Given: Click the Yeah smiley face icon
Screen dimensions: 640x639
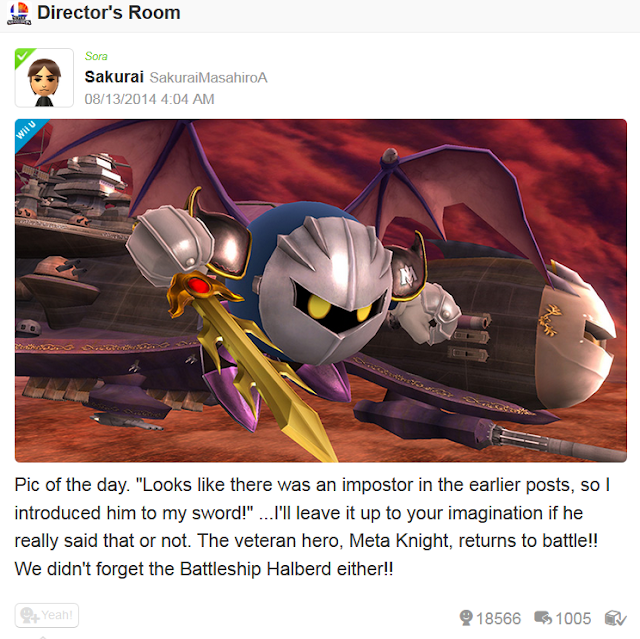Looking at the screenshot, I should (29, 616).
